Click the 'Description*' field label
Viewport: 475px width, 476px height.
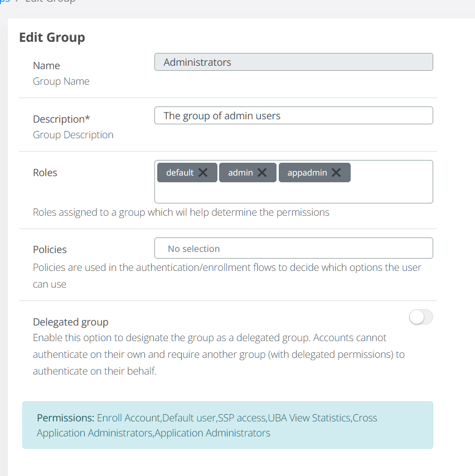coord(61,119)
